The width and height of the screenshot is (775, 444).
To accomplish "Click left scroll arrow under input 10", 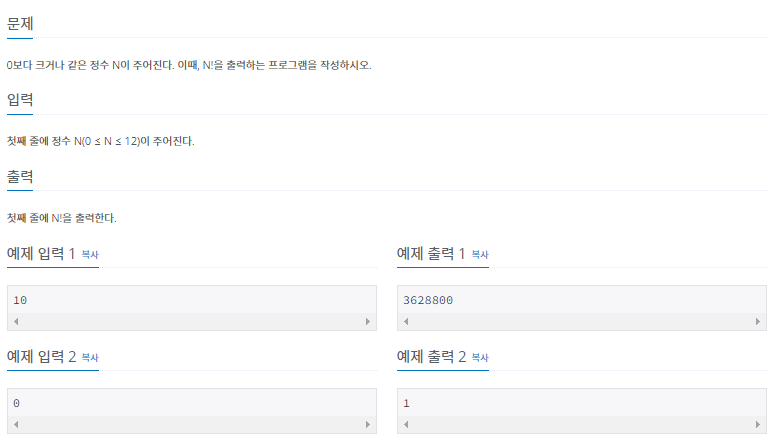I will coord(14,322).
